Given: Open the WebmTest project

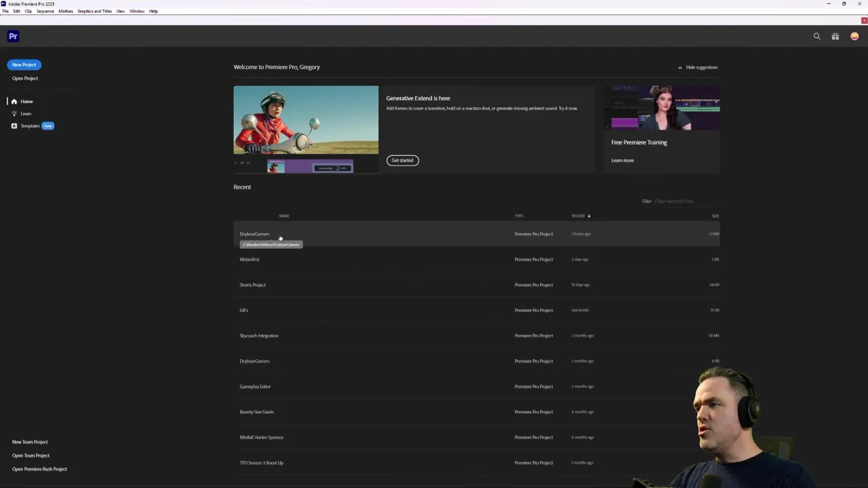Looking at the screenshot, I should [x=477, y=260].
